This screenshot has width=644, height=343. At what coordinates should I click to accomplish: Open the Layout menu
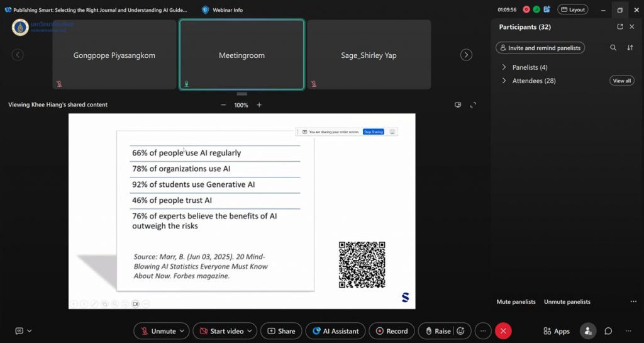click(572, 9)
